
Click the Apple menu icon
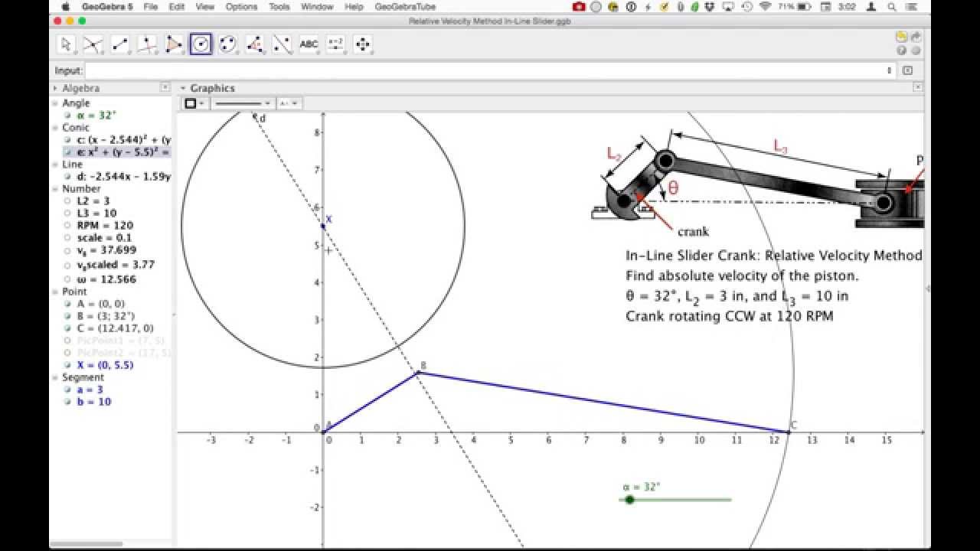point(65,7)
